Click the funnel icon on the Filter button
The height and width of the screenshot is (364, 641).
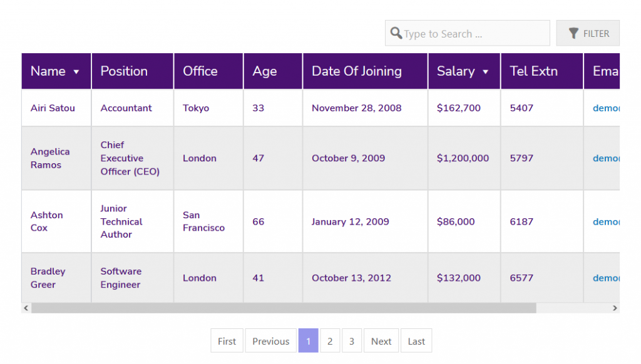(x=573, y=34)
